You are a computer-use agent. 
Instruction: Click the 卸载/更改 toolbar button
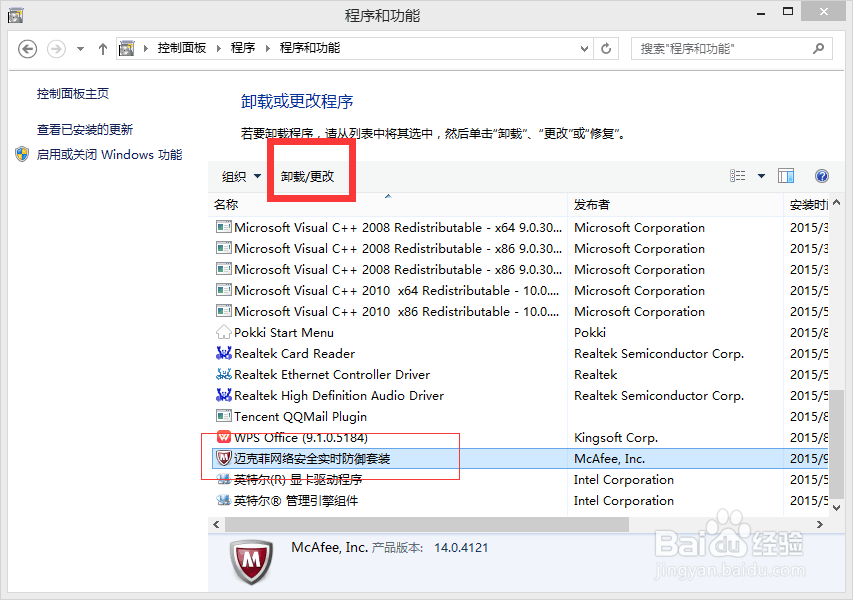click(307, 176)
